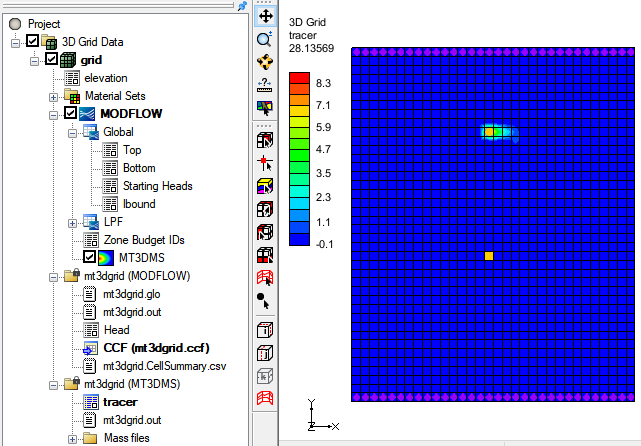Click the red band of the legend
The width and height of the screenshot is (641, 446).
point(299,78)
